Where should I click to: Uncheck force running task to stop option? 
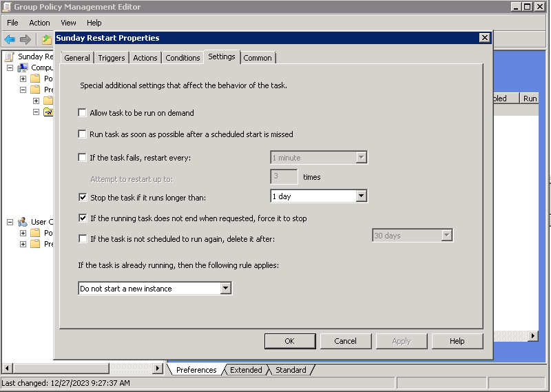(83, 218)
